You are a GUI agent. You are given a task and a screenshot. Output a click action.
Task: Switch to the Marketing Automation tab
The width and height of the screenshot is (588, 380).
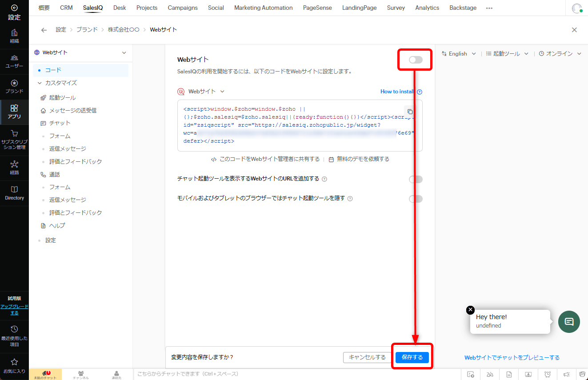(264, 8)
